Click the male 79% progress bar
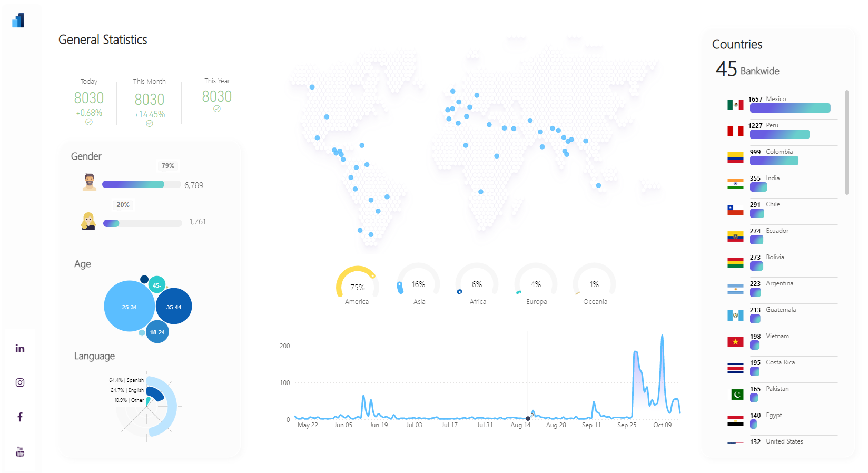 (x=142, y=184)
